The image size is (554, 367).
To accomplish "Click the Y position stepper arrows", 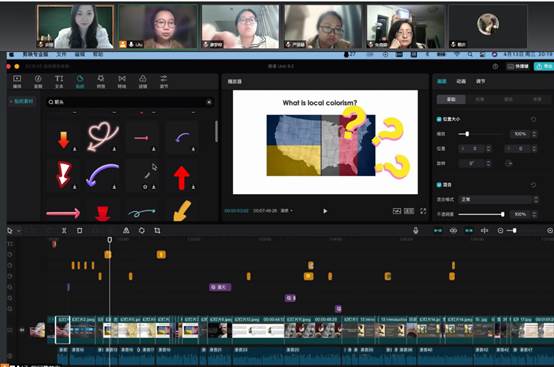I will (534, 149).
